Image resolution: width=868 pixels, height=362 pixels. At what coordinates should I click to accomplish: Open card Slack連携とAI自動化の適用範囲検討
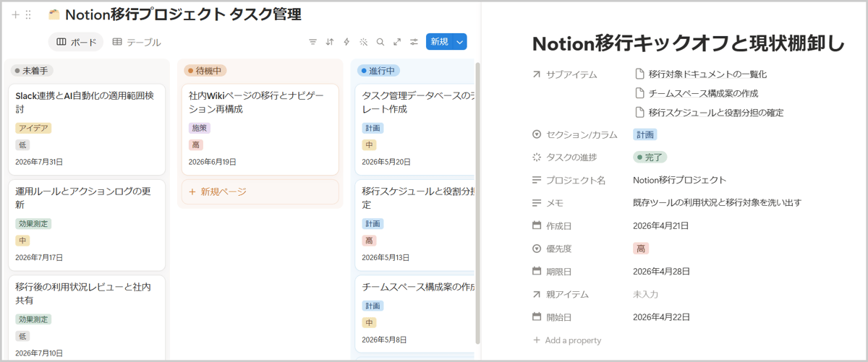pyautogui.click(x=87, y=129)
